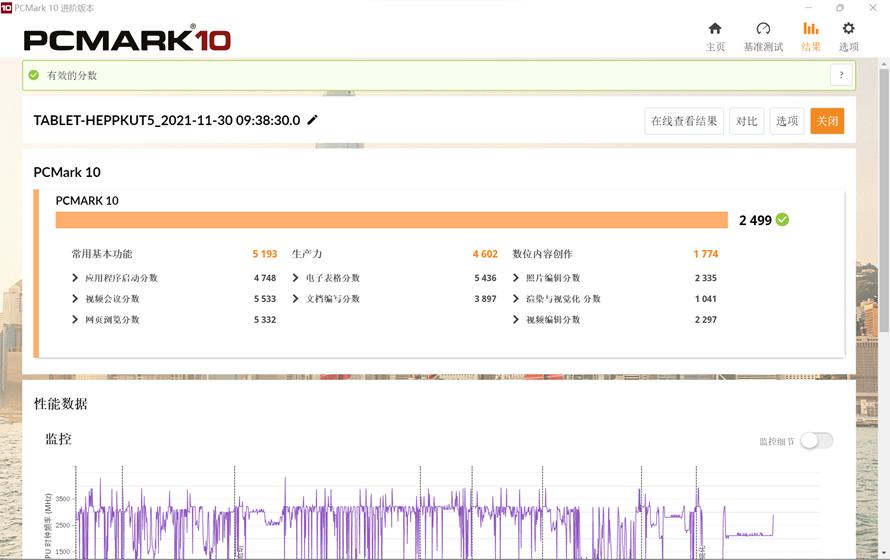890x560 pixels.
Task: Click score value 5 436
Action: point(485,277)
